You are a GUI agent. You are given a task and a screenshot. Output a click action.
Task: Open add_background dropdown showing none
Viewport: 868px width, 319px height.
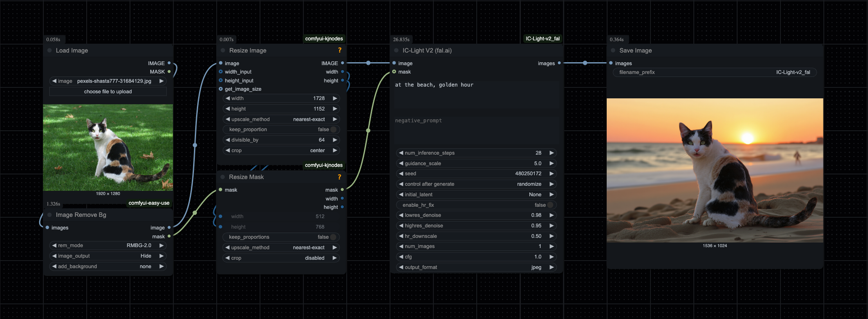click(108, 266)
